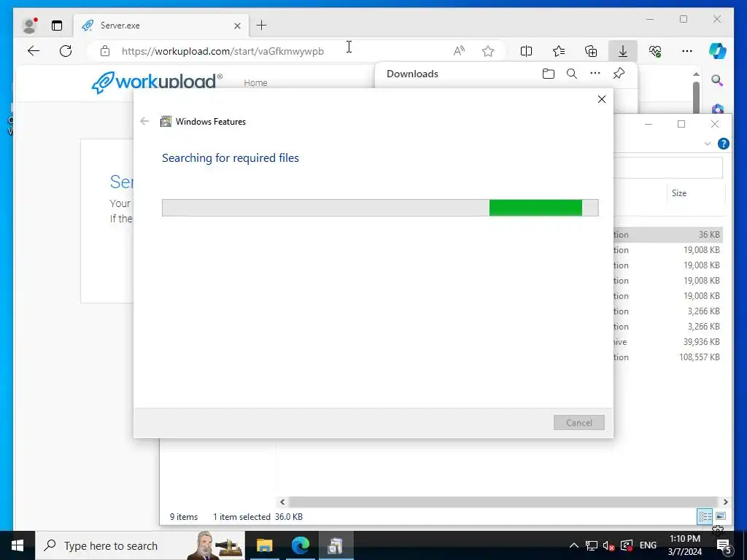
Task: Select the 108,557 KB file row
Action: point(668,357)
